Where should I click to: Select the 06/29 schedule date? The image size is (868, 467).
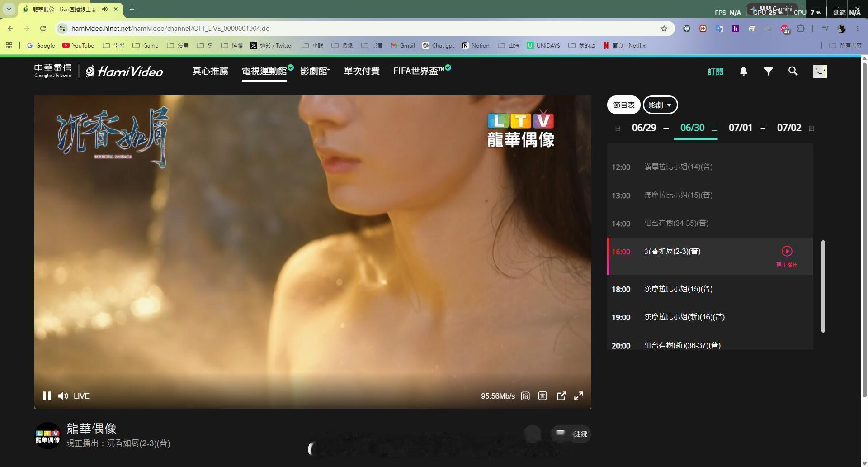(x=644, y=128)
